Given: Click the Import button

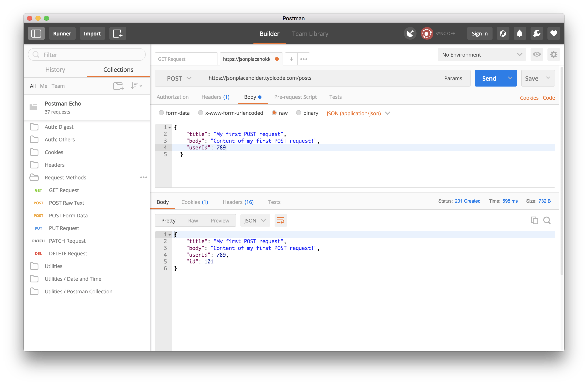Looking at the screenshot, I should [x=92, y=34].
